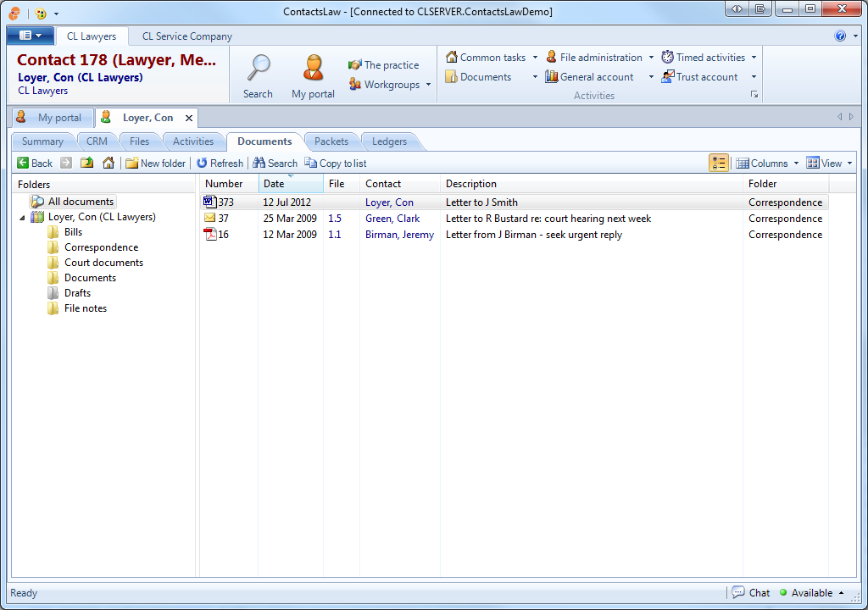Click Copy to list
This screenshot has width=868, height=610.
click(x=336, y=163)
